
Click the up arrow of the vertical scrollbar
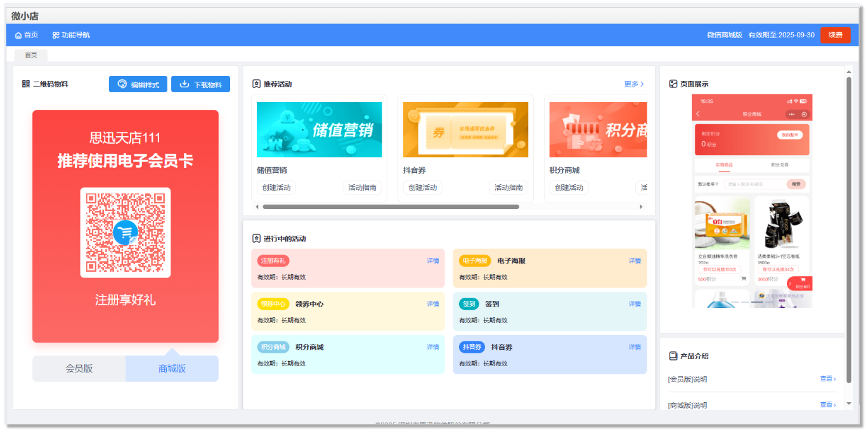[849, 71]
